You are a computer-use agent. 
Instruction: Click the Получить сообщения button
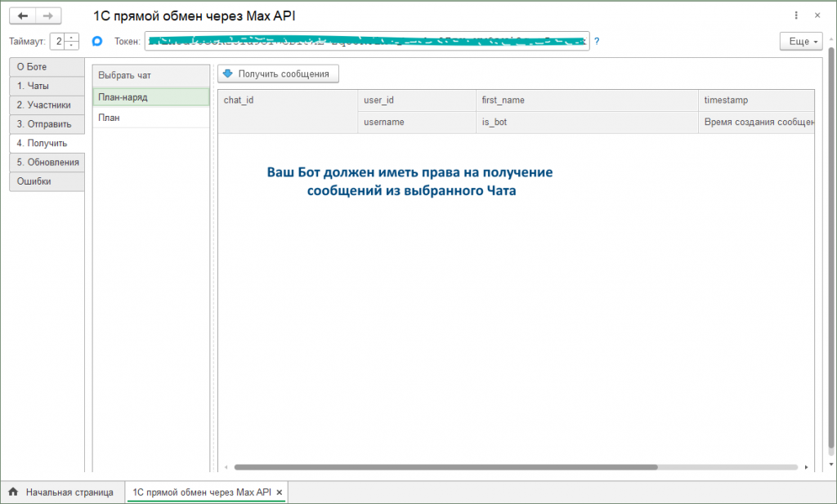(278, 74)
